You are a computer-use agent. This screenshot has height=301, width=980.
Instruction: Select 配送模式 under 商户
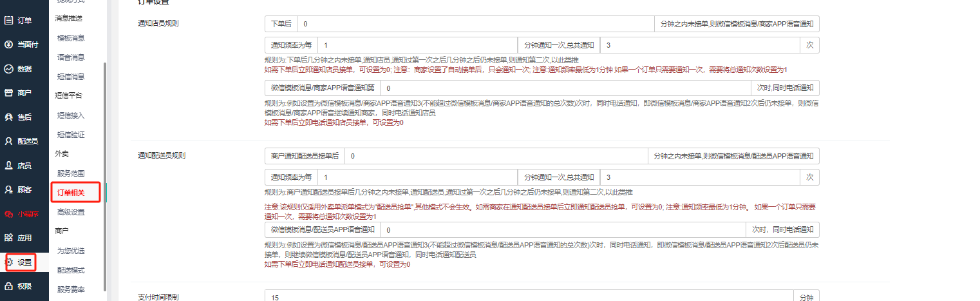pyautogui.click(x=71, y=270)
